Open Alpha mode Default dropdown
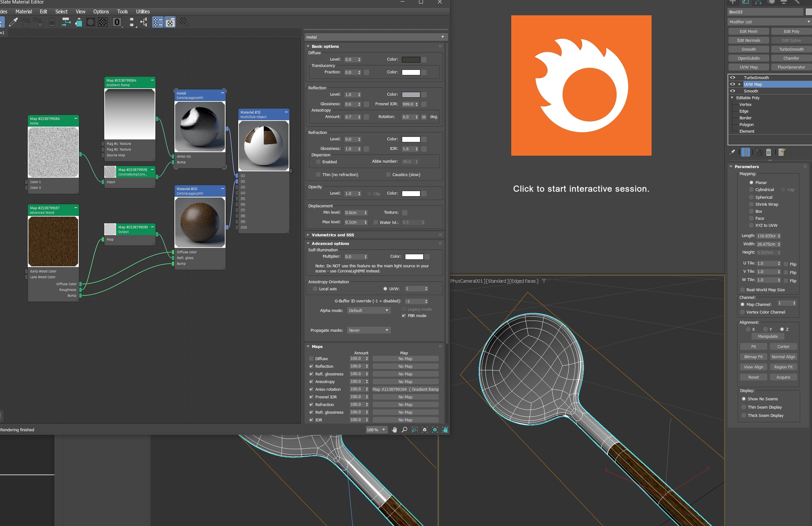812x526 pixels. pyautogui.click(x=368, y=310)
